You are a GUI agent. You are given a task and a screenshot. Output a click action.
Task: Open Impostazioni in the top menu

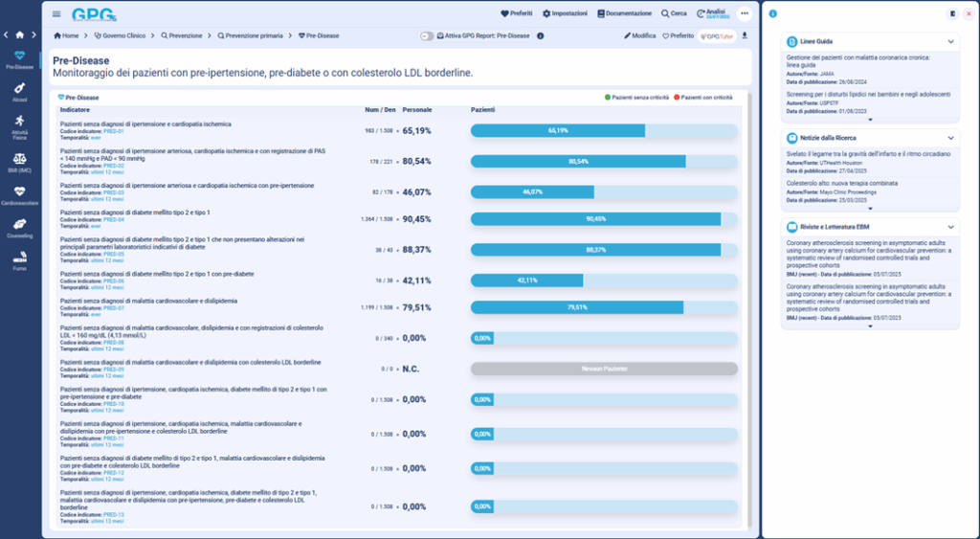(x=565, y=14)
